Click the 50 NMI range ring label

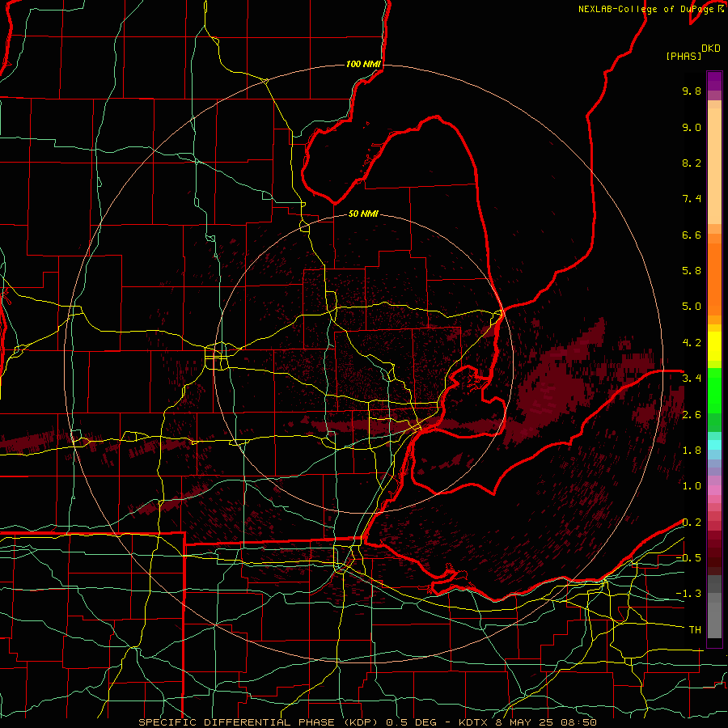363,214
